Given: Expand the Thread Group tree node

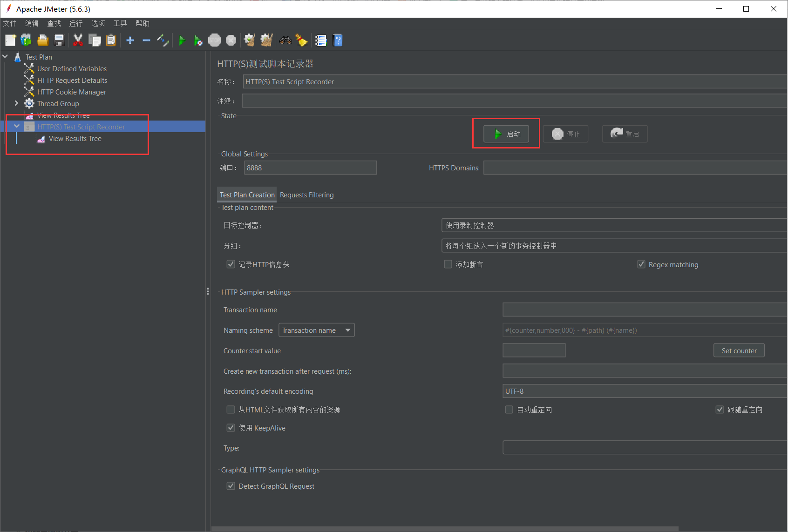Looking at the screenshot, I should click(17, 103).
